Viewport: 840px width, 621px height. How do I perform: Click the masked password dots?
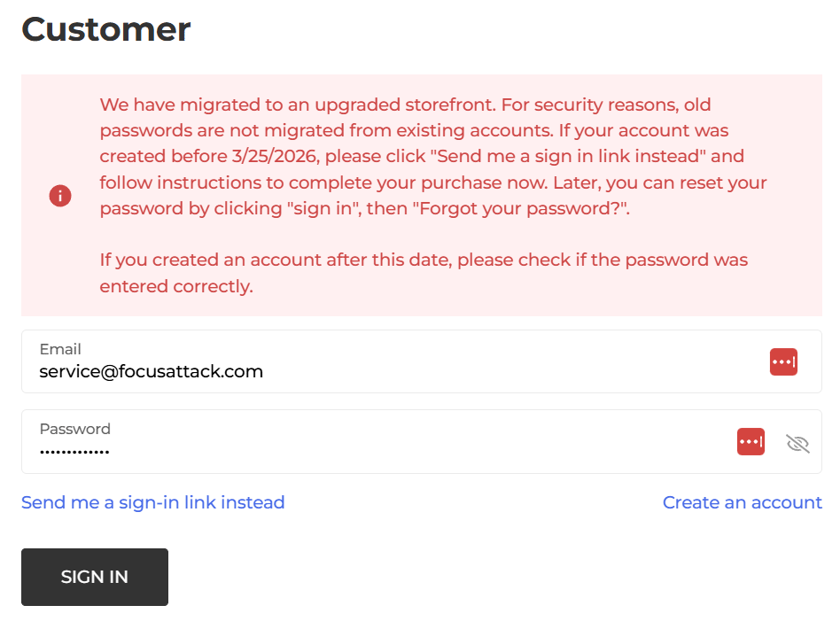coord(74,452)
